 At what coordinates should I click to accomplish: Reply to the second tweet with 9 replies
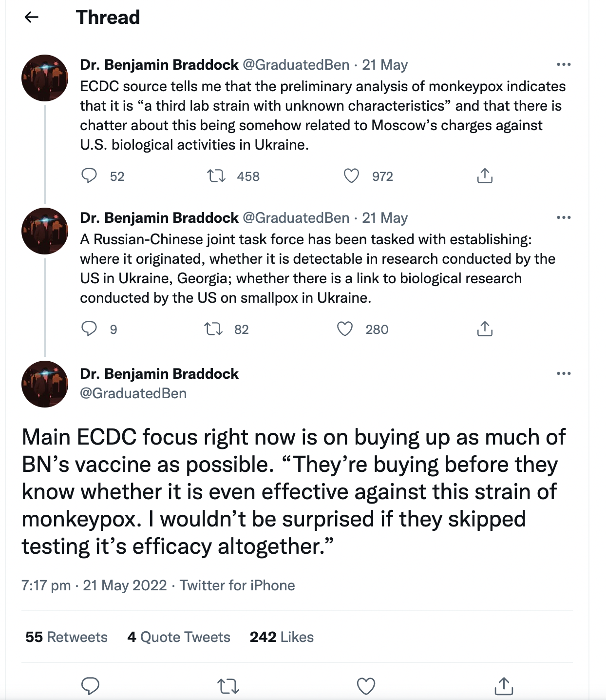[x=89, y=329]
